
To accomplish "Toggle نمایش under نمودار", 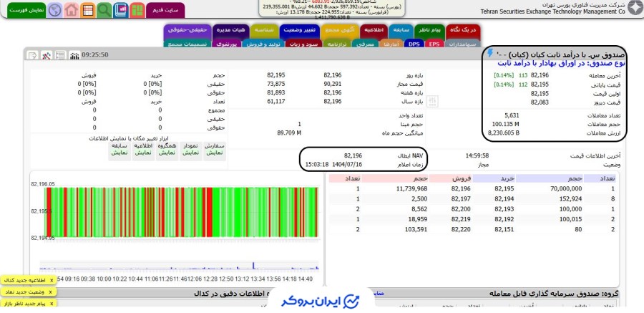I will pos(190,153).
